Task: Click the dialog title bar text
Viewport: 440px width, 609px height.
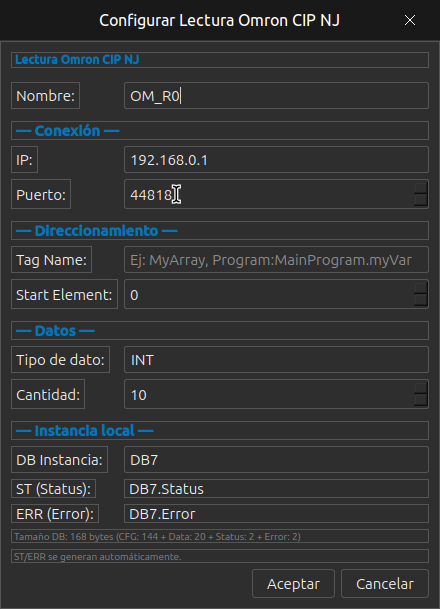Action: 219,20
